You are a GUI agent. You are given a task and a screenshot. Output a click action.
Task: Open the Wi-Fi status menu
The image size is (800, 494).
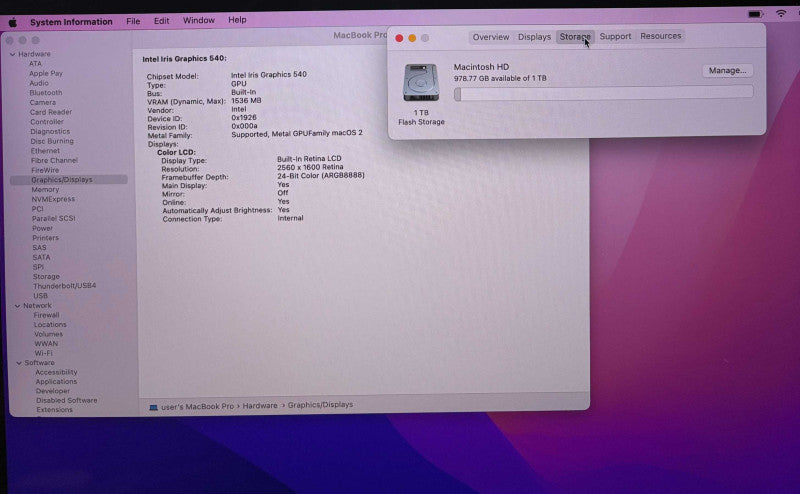[781, 14]
